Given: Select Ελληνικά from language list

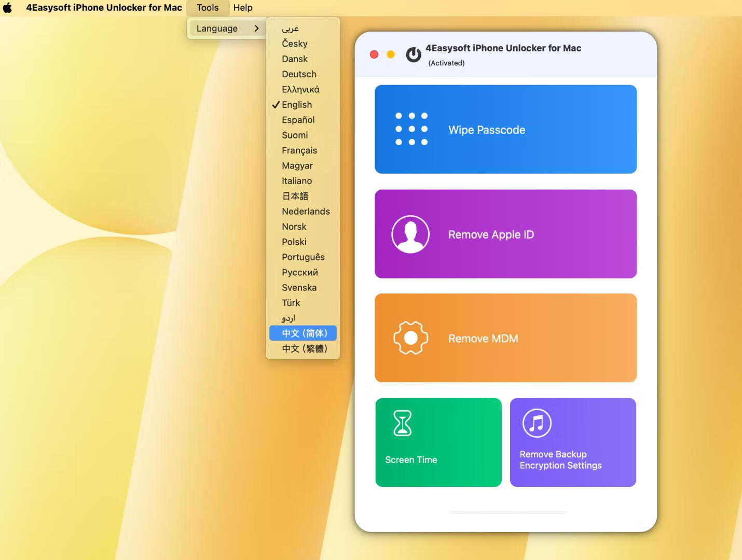Looking at the screenshot, I should [303, 90].
